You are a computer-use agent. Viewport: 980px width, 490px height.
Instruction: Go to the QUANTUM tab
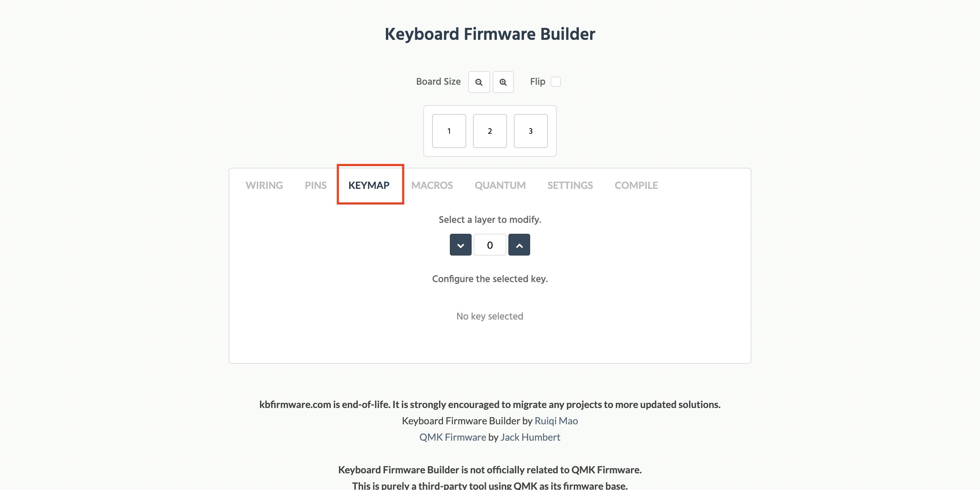click(500, 185)
